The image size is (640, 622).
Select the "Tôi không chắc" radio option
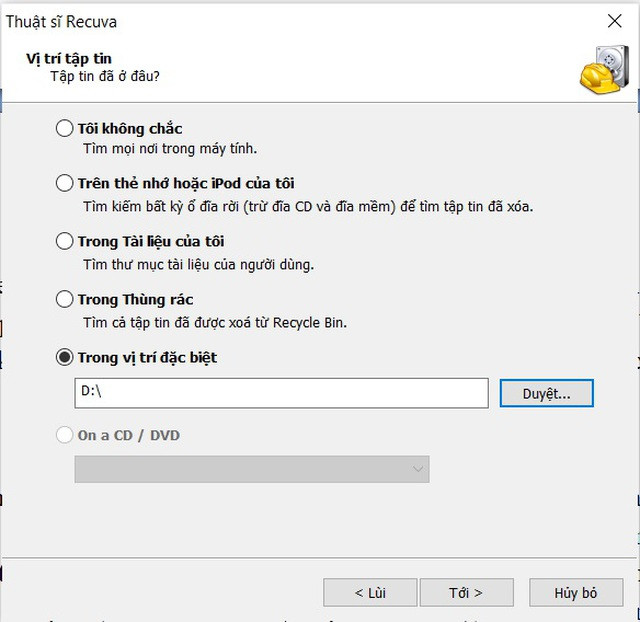tap(65, 128)
